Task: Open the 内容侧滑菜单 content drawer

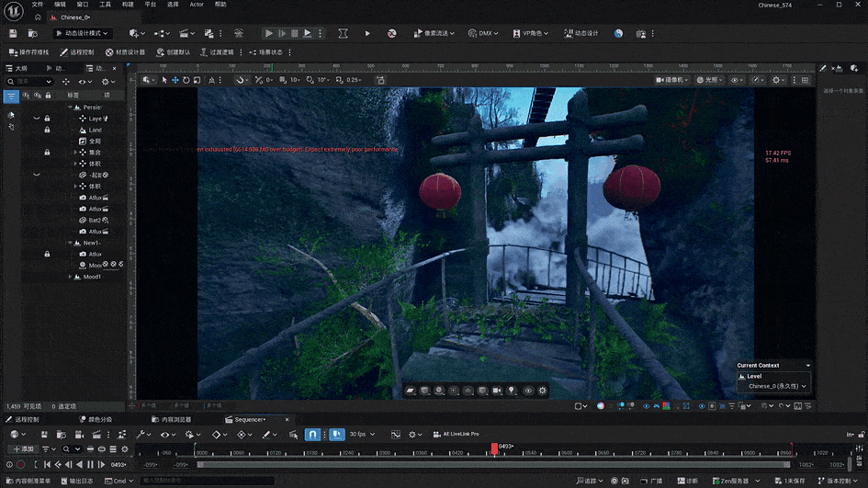Action: click(28, 481)
